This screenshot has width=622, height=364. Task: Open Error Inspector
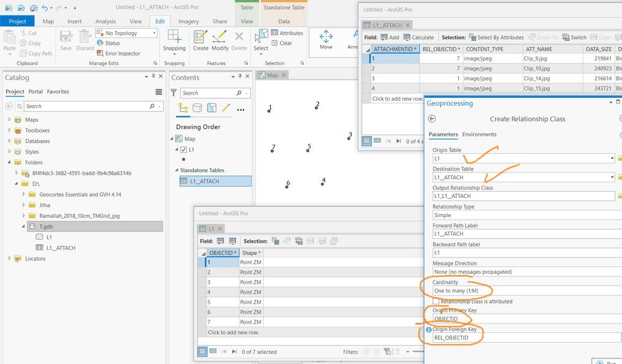click(118, 53)
